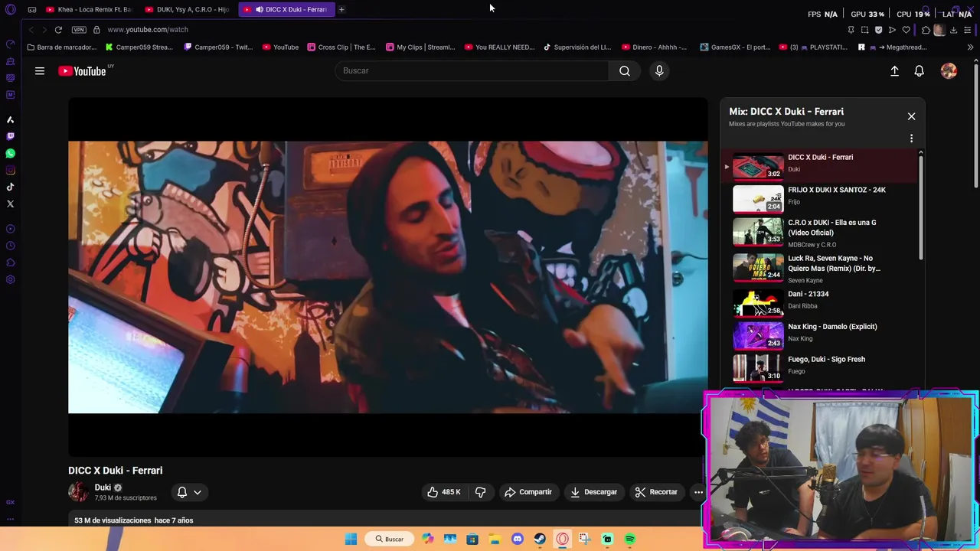Switch to Khea - Loca Remix tab
This screenshot has height=551, width=980.
(89, 9)
